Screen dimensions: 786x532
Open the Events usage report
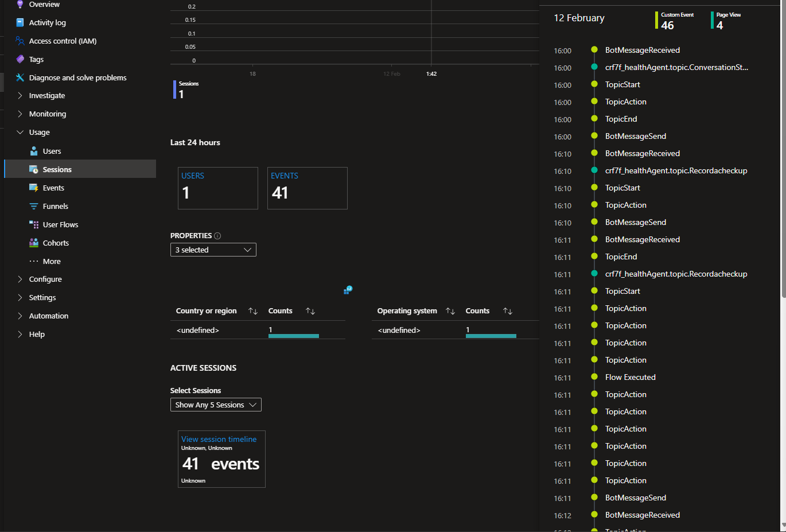point(54,188)
